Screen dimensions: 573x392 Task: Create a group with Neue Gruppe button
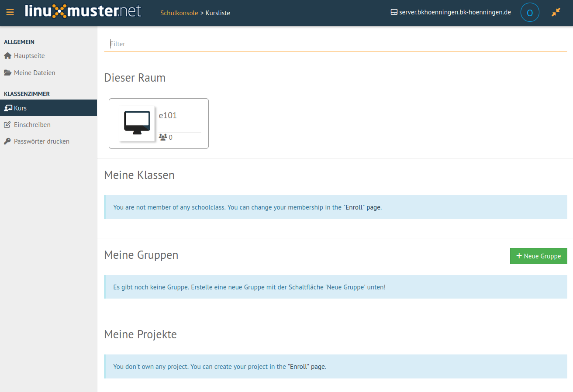[x=538, y=256]
